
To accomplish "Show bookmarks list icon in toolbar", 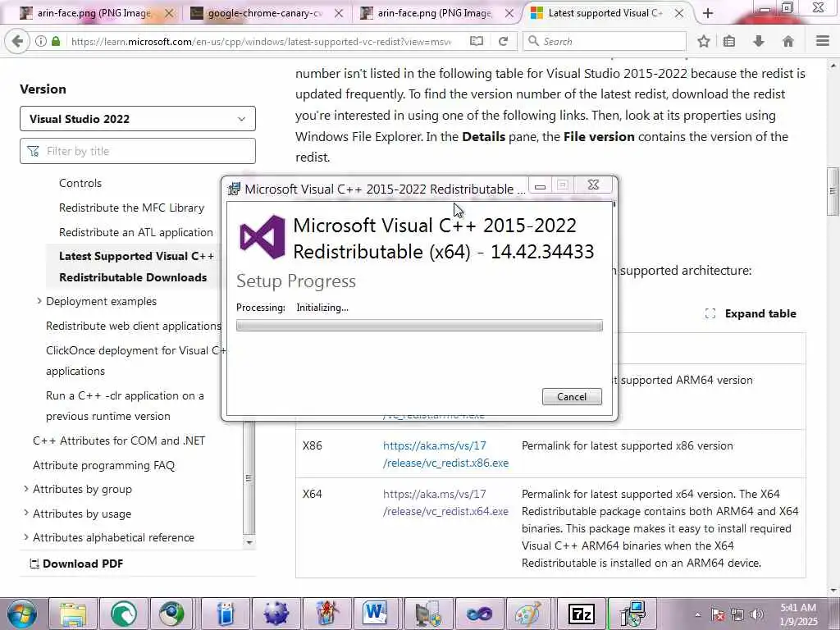I will pos(729,41).
